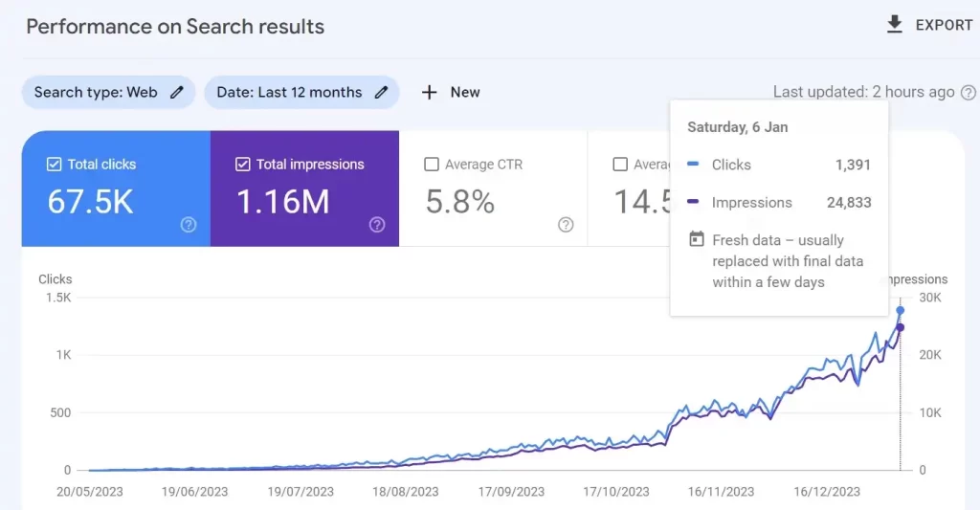Enable the Average CTR checkbox

(431, 165)
